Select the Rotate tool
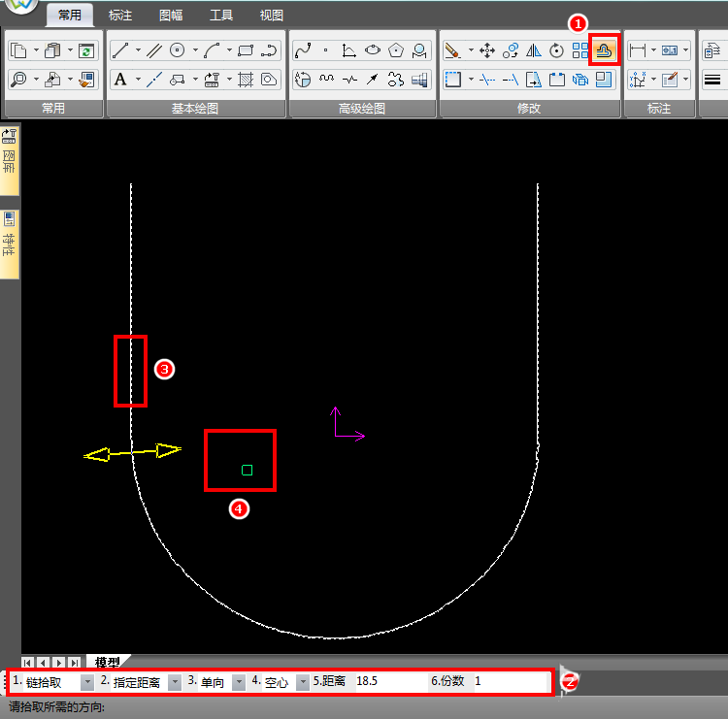728x719 pixels. [557, 50]
